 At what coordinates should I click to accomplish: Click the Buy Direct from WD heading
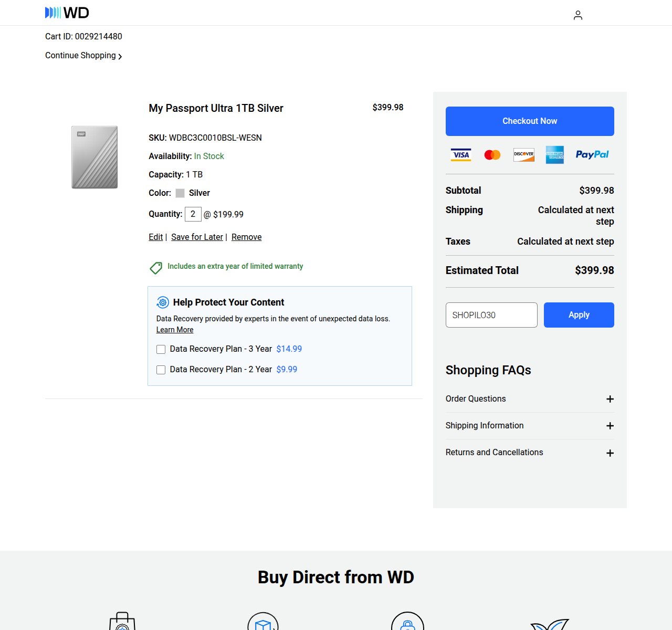pos(336,577)
